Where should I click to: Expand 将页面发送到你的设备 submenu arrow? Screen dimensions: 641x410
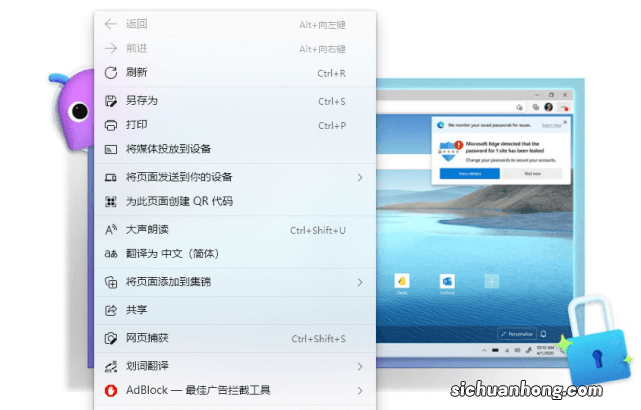360,177
